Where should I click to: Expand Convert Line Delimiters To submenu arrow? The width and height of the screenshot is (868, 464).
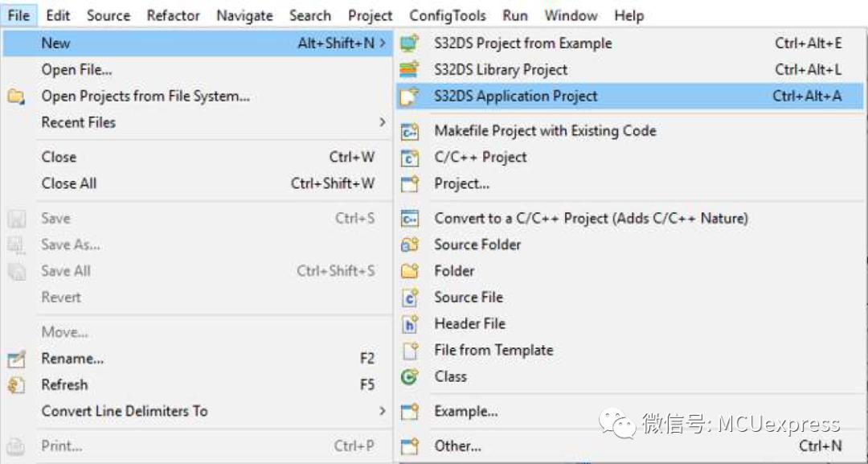point(382,411)
